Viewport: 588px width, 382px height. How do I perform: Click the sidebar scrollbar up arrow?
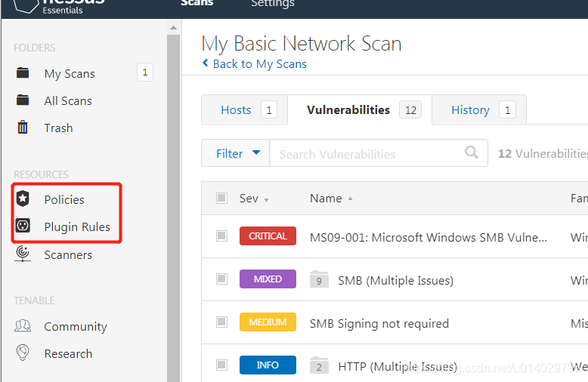(173, 28)
